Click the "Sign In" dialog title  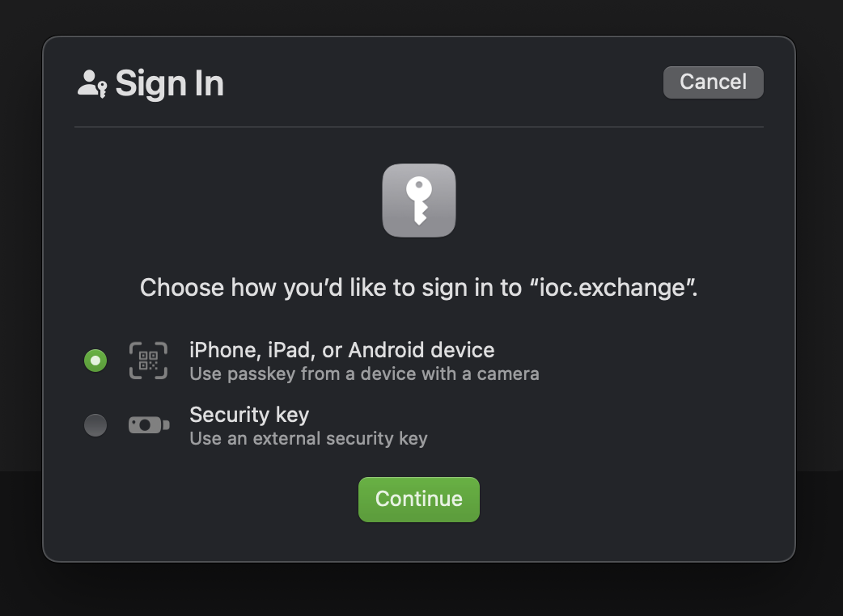(x=169, y=83)
